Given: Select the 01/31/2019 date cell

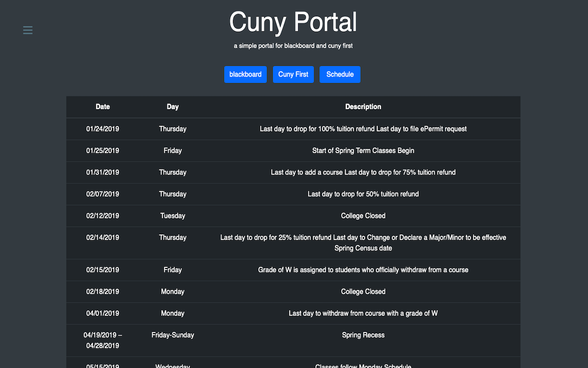Looking at the screenshot, I should click(x=103, y=172).
